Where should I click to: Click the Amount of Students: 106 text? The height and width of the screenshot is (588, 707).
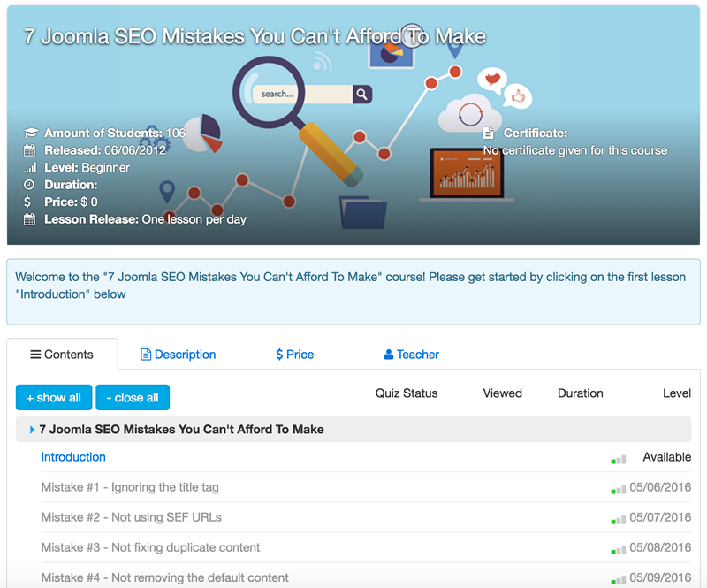point(115,134)
